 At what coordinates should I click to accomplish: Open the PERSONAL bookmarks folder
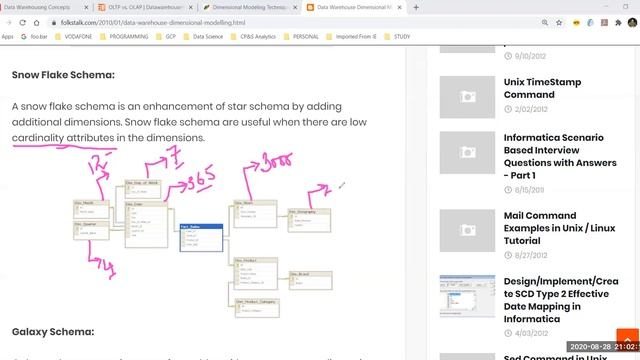pyautogui.click(x=301, y=36)
